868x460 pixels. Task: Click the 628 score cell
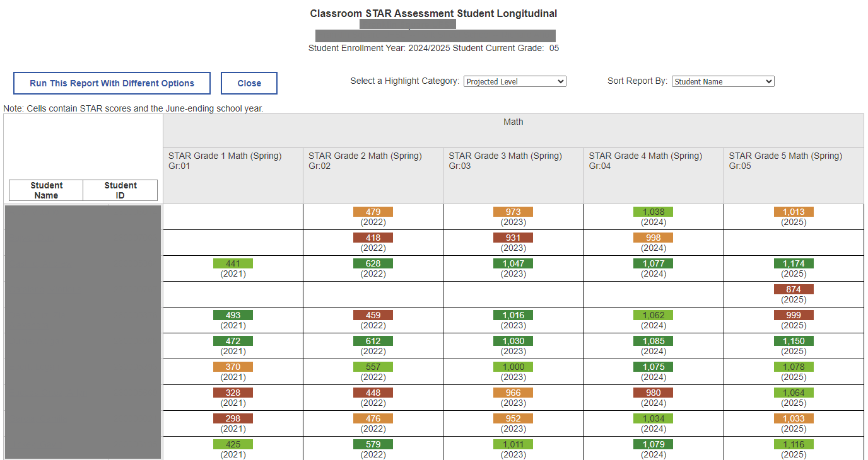coord(373,263)
